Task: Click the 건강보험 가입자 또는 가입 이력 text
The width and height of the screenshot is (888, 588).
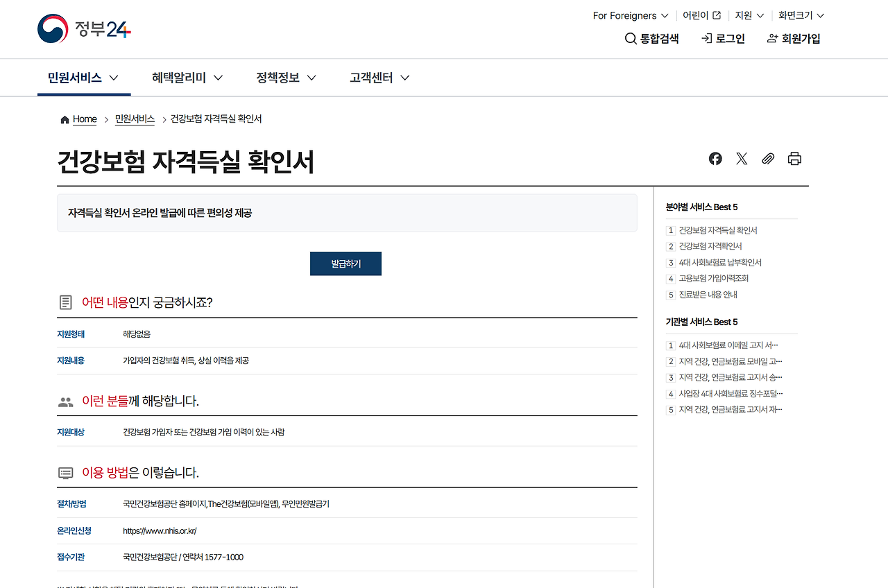Action: (204, 433)
